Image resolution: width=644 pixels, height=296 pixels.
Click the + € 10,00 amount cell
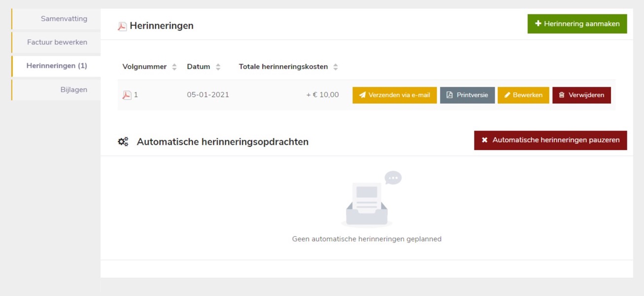pos(322,95)
